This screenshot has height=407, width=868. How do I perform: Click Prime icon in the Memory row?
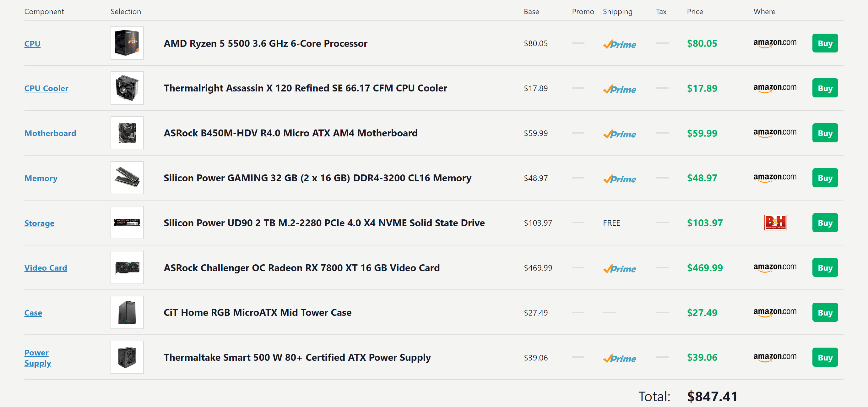click(619, 179)
